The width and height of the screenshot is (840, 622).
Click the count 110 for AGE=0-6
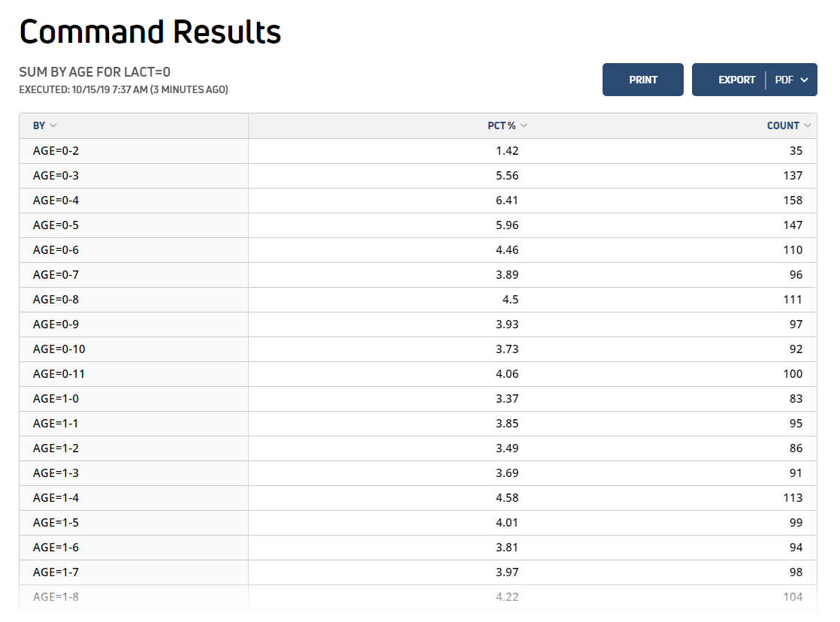(793, 249)
